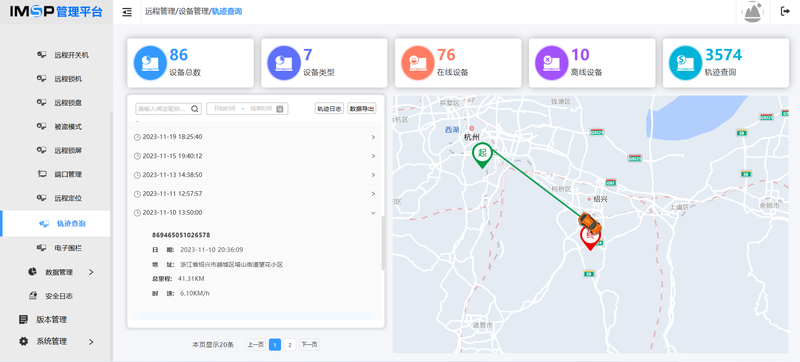Screen dimensions: 800x362
Task: Click the 轨迹日志 button
Action: (329, 109)
